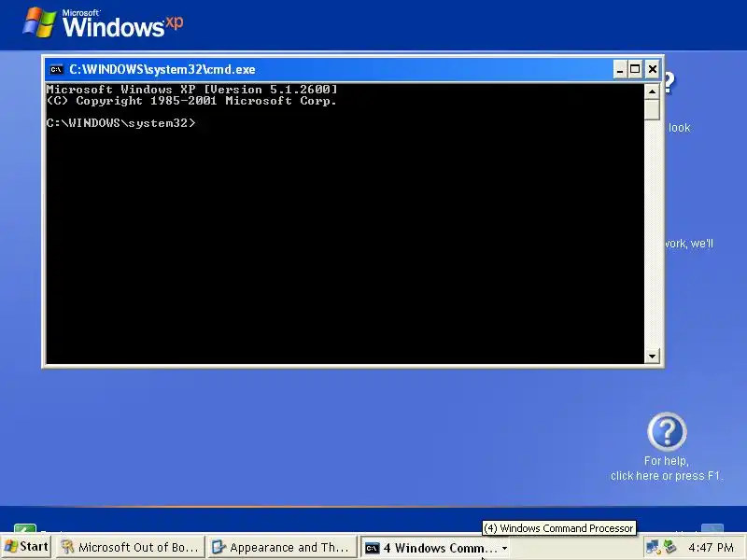Switch to Appearance and Themes taskbar button

pos(281,547)
